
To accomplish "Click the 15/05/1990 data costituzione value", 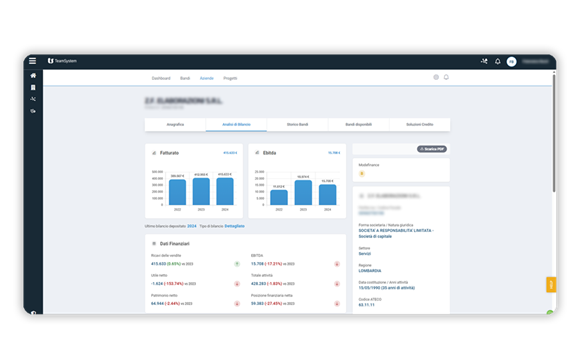I will tap(386, 288).
